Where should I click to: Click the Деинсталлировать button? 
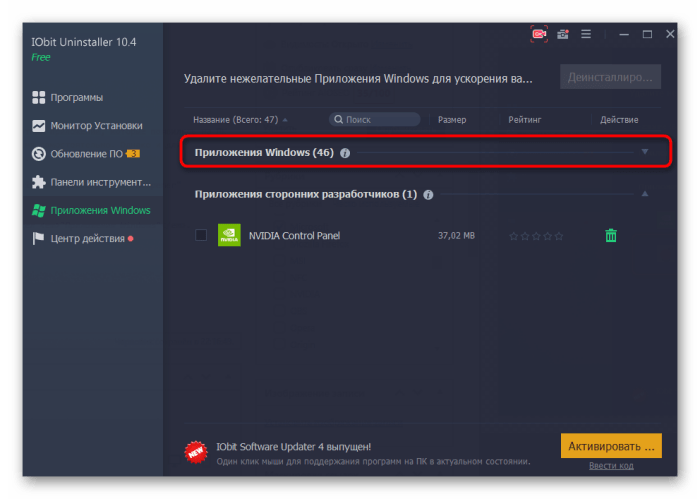click(x=610, y=77)
